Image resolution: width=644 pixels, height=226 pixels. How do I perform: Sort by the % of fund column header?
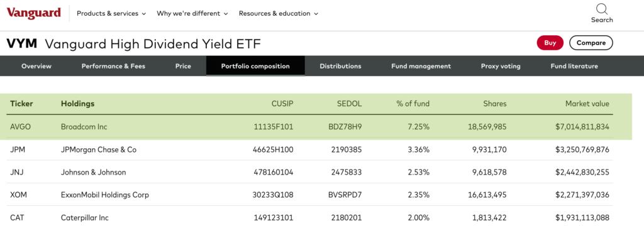coord(413,104)
